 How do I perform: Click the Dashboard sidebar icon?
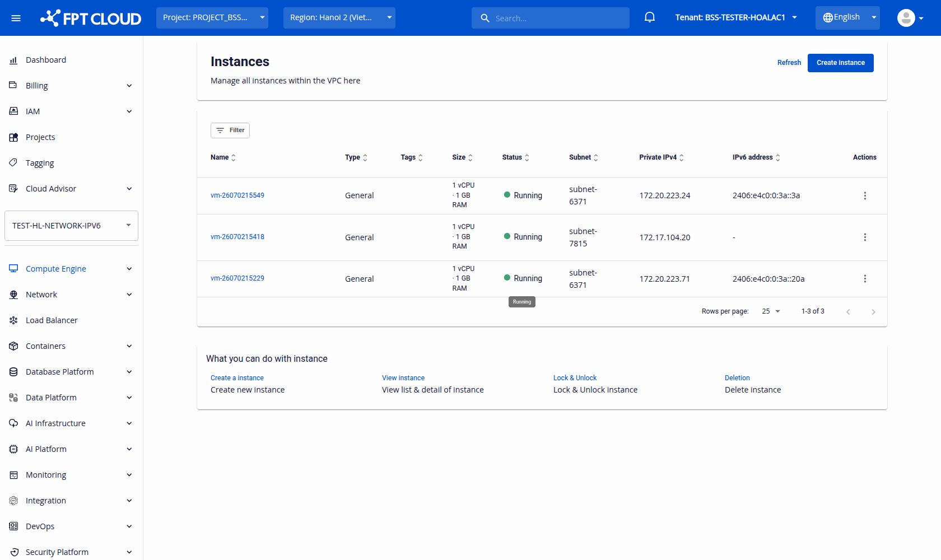(x=13, y=60)
